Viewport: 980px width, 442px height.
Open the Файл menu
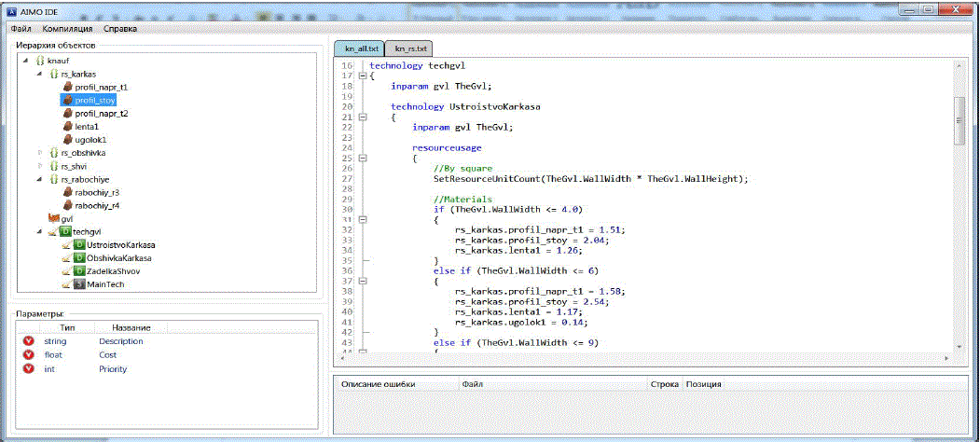[21, 29]
